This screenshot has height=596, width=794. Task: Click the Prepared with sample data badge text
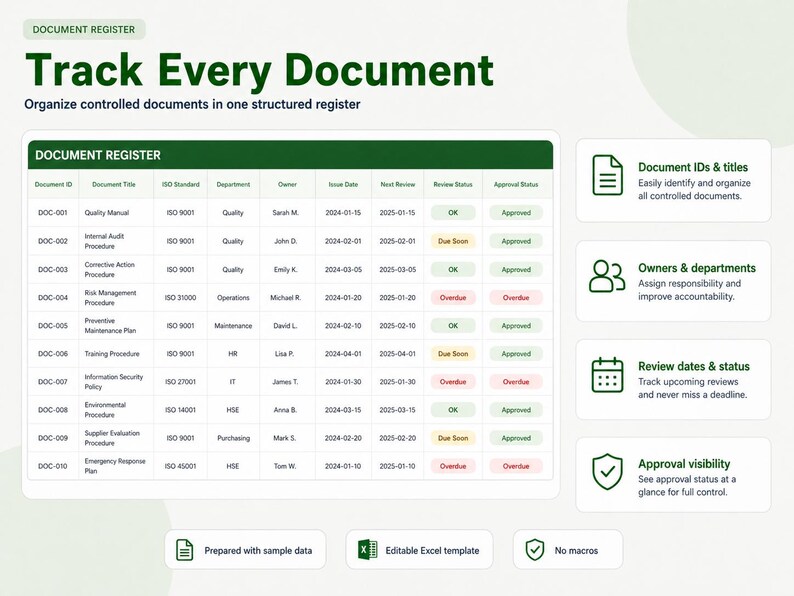258,550
